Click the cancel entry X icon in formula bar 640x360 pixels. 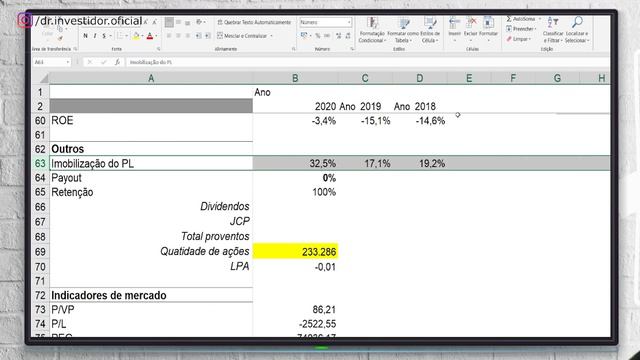click(x=89, y=62)
